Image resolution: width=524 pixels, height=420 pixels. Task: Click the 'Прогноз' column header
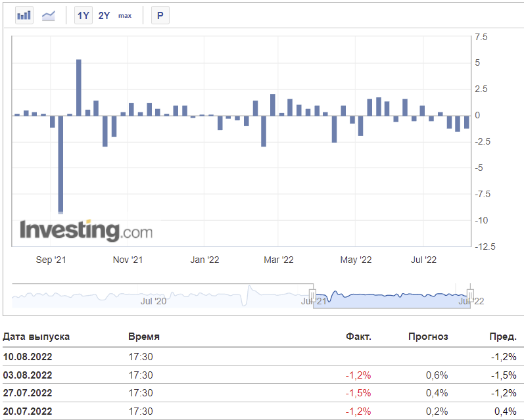click(428, 337)
